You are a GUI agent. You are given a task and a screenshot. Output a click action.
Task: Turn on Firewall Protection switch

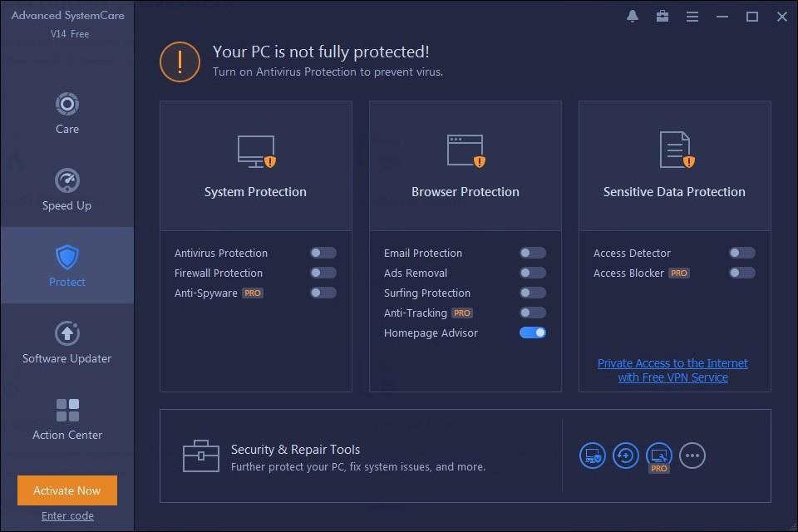323,273
